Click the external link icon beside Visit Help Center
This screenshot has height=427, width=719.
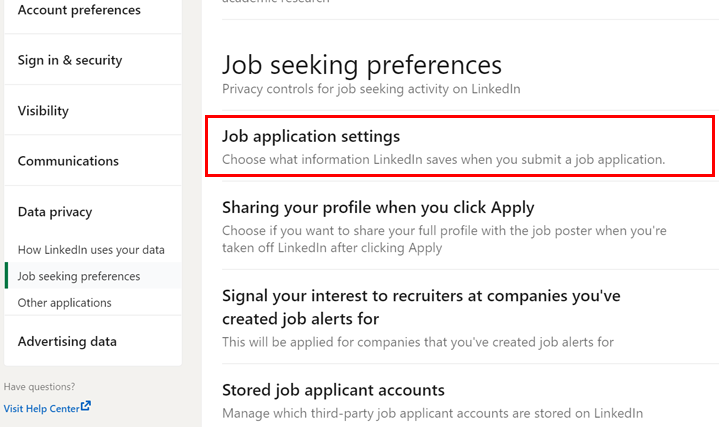pyautogui.click(x=86, y=406)
